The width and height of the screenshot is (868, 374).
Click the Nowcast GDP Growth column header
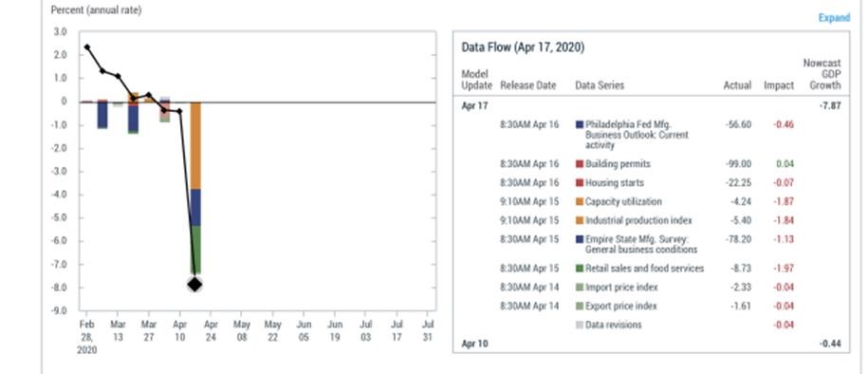[x=822, y=74]
